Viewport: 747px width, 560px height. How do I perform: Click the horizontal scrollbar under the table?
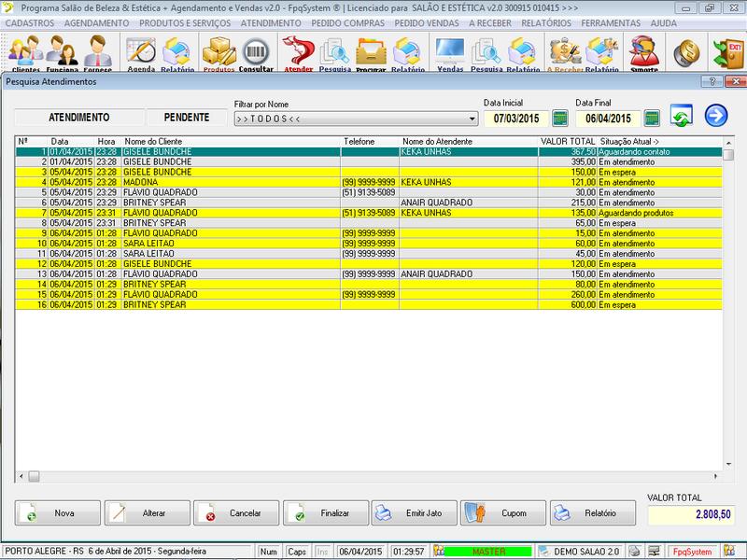pyautogui.click(x=373, y=476)
